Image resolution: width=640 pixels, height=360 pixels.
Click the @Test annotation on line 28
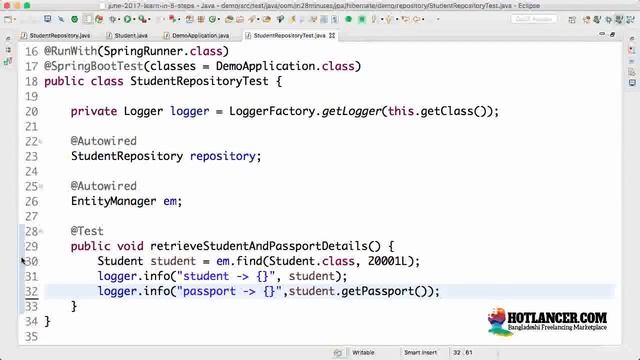point(87,231)
